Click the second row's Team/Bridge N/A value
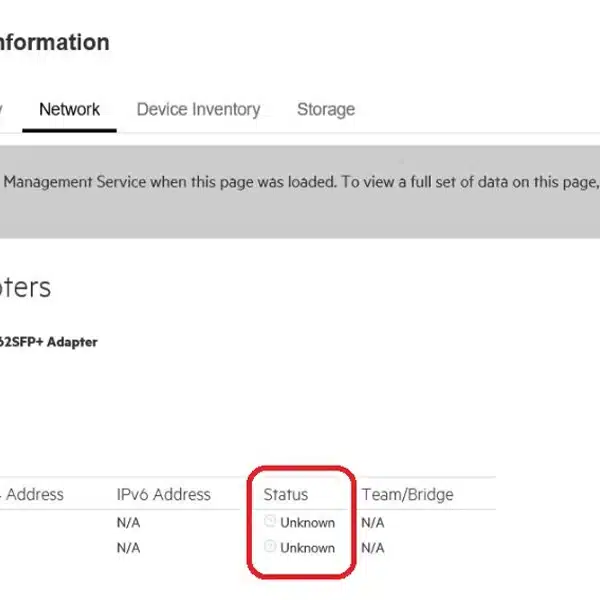Viewport: 600px width, 600px height. pyautogui.click(x=372, y=548)
